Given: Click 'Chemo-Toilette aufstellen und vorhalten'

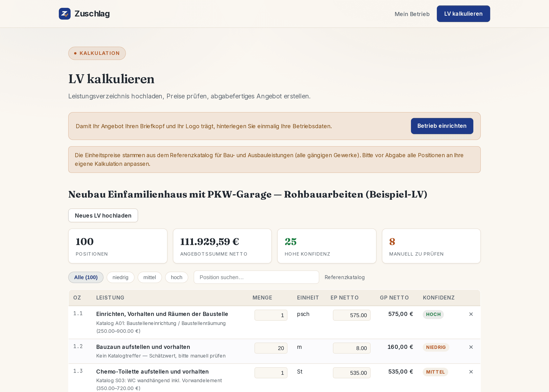Looking at the screenshot, I should [x=152, y=372].
